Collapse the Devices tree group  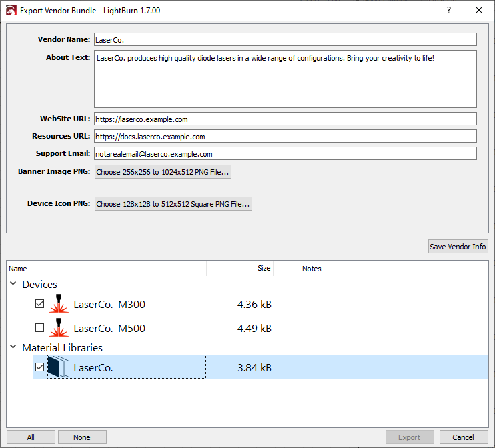tap(13, 283)
